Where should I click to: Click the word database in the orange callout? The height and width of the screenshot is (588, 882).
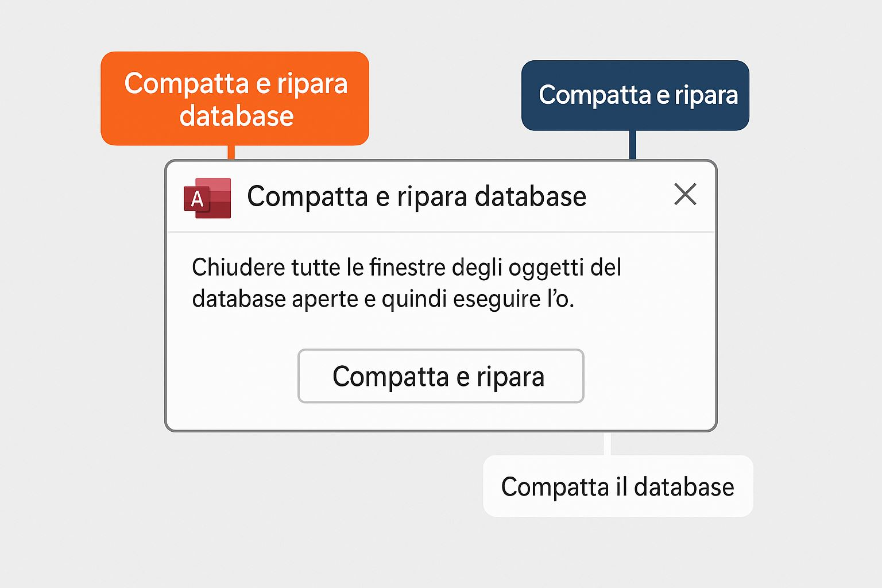[237, 116]
